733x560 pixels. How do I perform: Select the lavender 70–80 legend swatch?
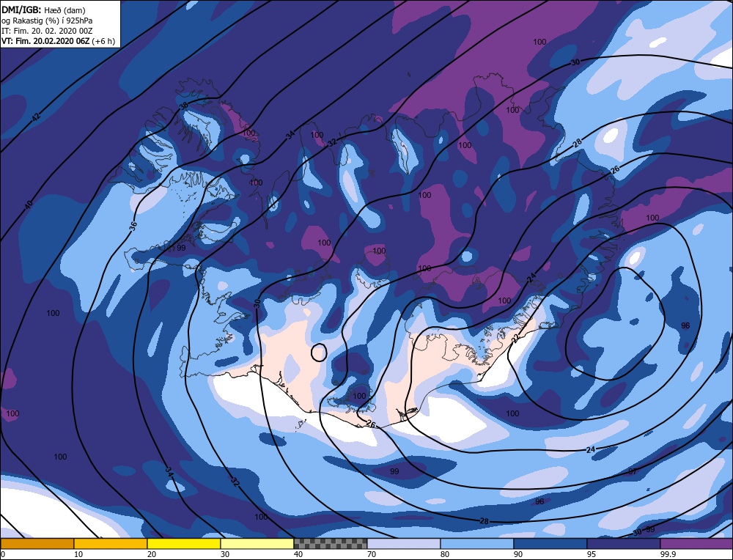[x=403, y=543]
